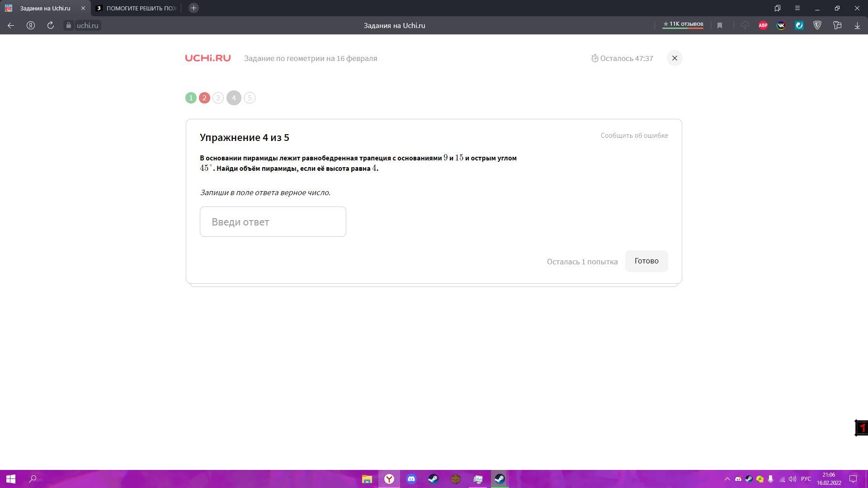Click the Yandex home icon in toolbar
This screenshot has height=488, width=868.
click(31, 26)
